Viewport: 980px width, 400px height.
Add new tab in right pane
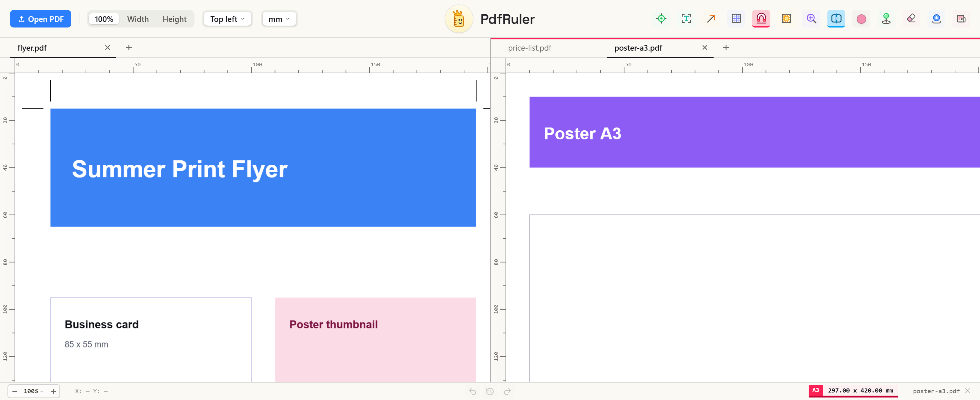(726, 47)
